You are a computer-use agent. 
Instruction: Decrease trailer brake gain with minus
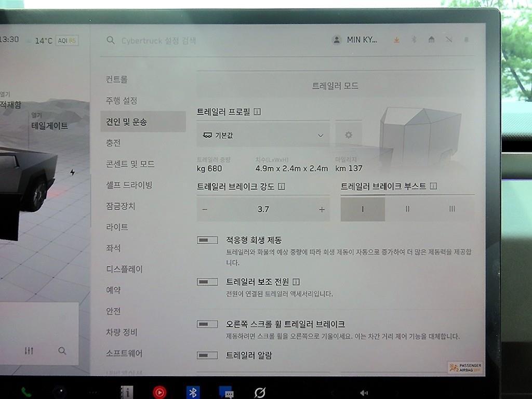coord(205,209)
